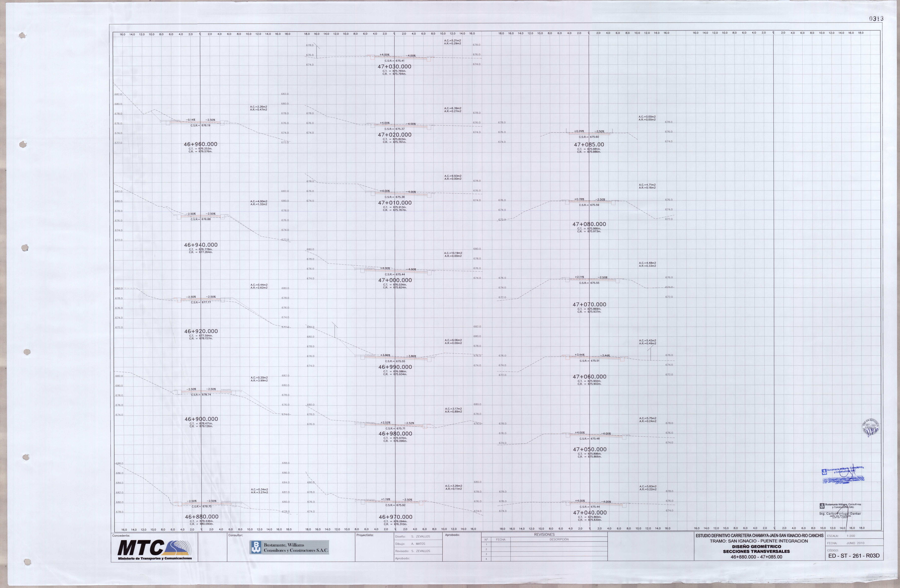This screenshot has height=588, width=900.
Task: Click the value C.S.R.= 675.92
Action: (396, 505)
